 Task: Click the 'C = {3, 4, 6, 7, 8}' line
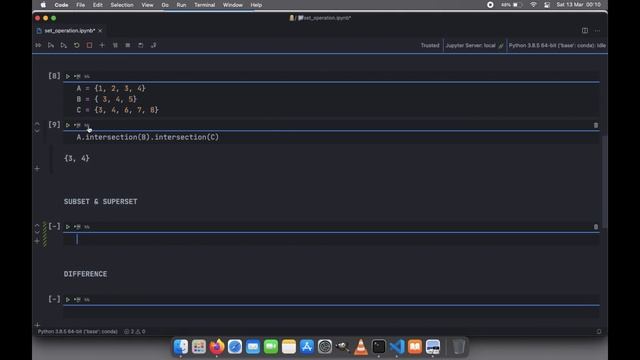[118, 110]
